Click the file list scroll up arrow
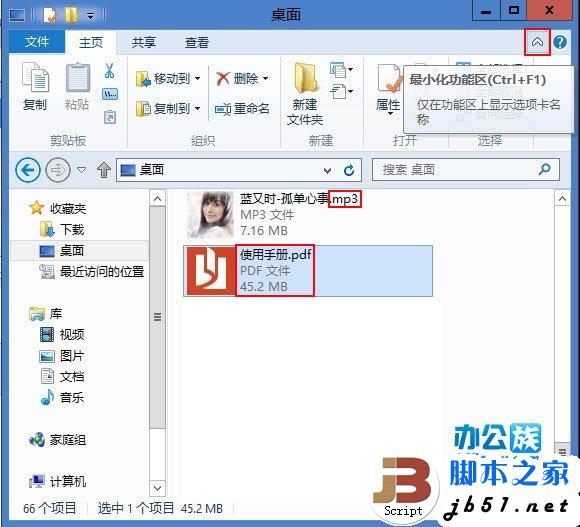The width and height of the screenshot is (580, 527). pyautogui.click(x=562, y=199)
